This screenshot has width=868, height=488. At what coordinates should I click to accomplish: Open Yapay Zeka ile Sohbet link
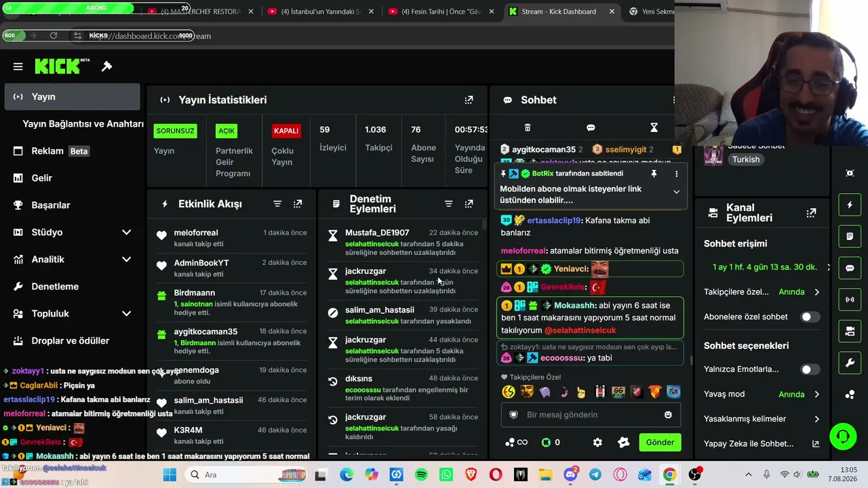click(762, 444)
